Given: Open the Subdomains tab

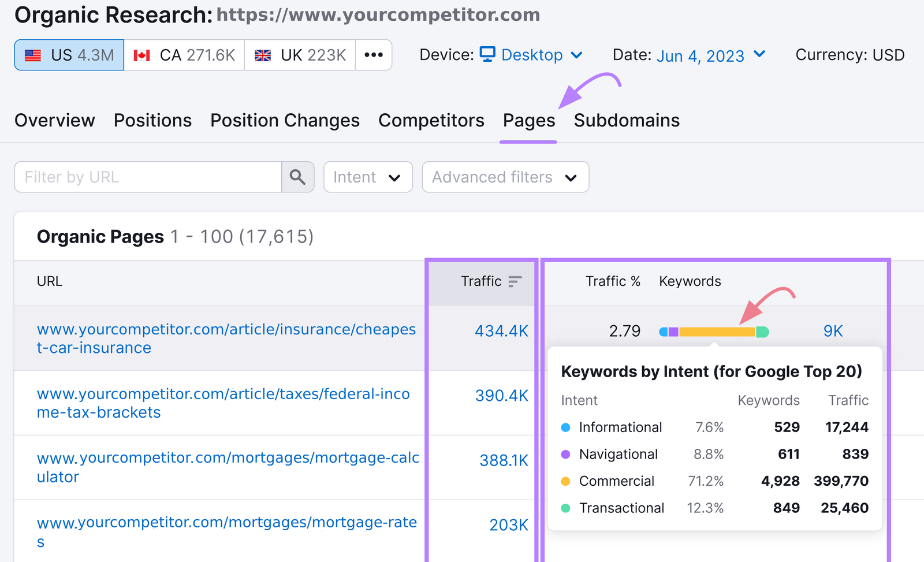Looking at the screenshot, I should 626,120.
